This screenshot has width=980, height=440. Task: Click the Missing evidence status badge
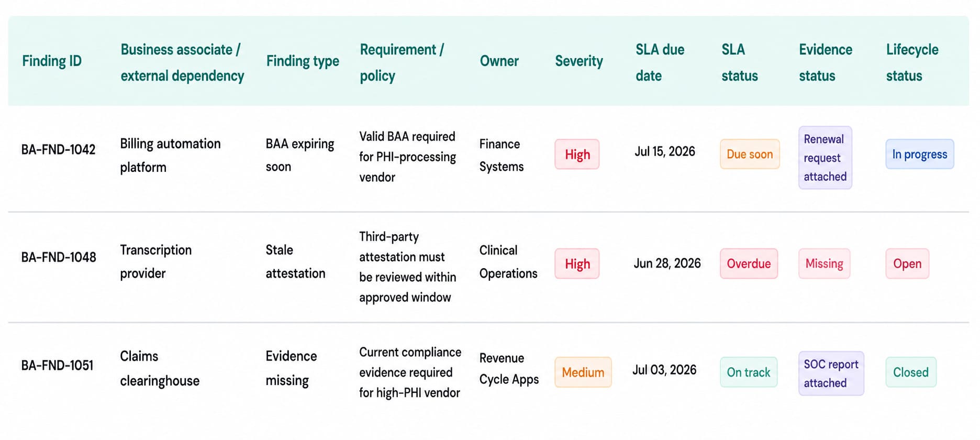click(x=824, y=263)
